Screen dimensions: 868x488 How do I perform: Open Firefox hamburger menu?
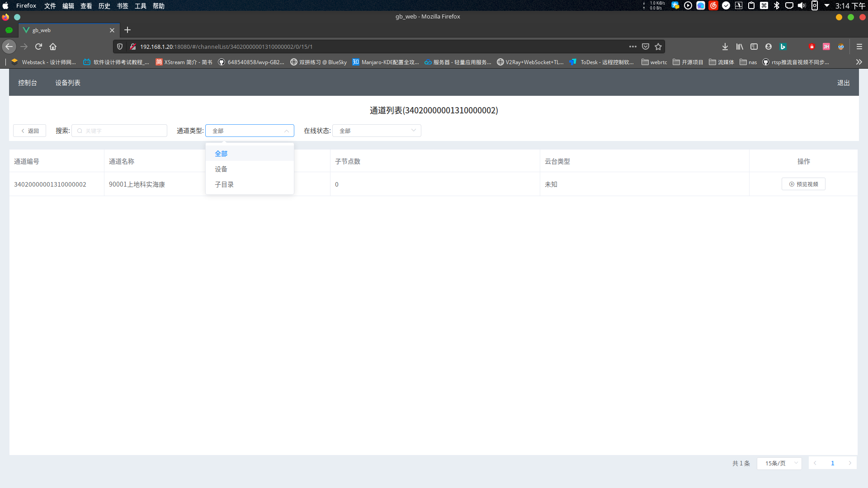pos(859,47)
